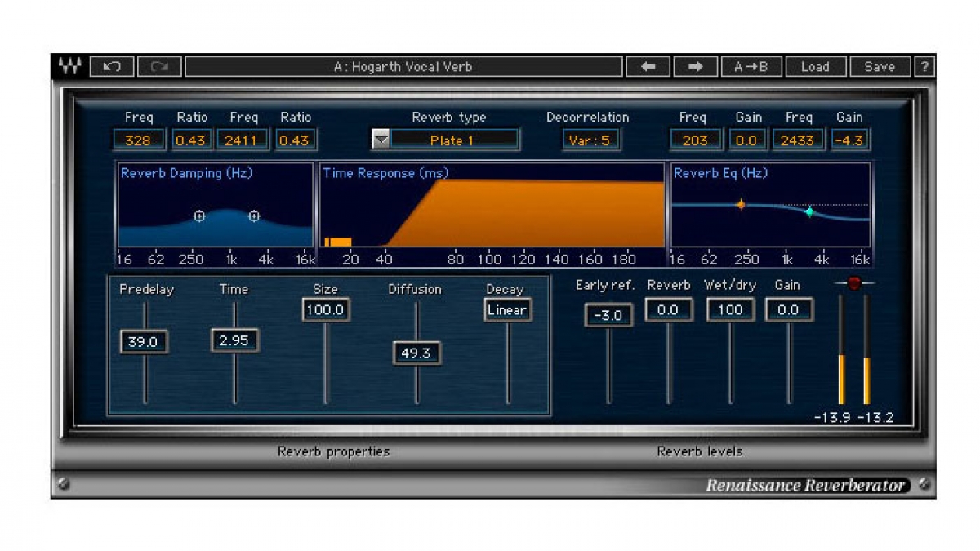Screen dimensions: 980x551
Task: Grab right damping marker in Reverb Damping graph
Action: click(x=254, y=216)
